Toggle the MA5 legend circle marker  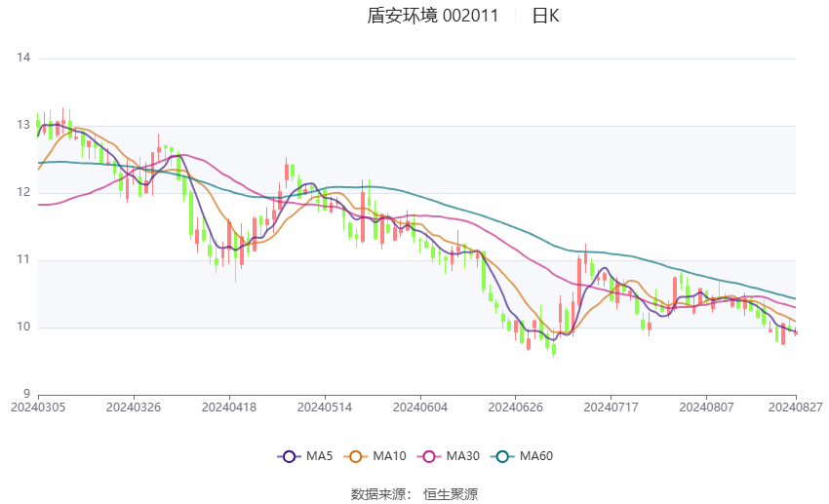(289, 456)
